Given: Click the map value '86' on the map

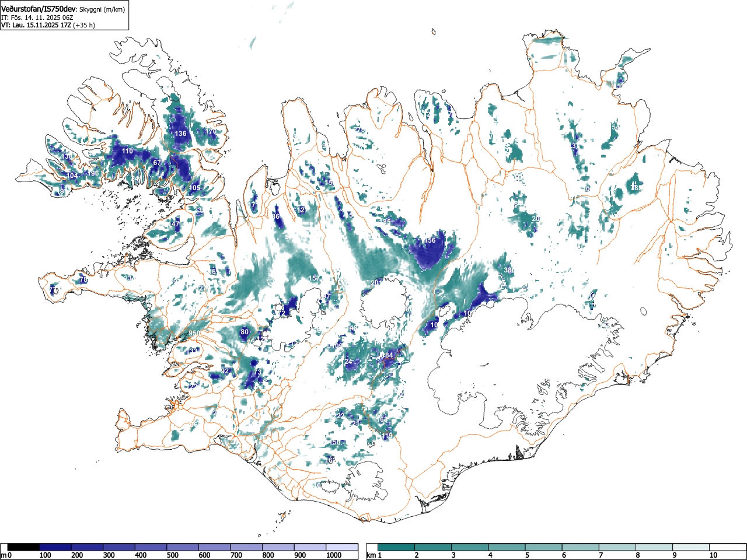Looking at the screenshot, I should click(x=276, y=216).
